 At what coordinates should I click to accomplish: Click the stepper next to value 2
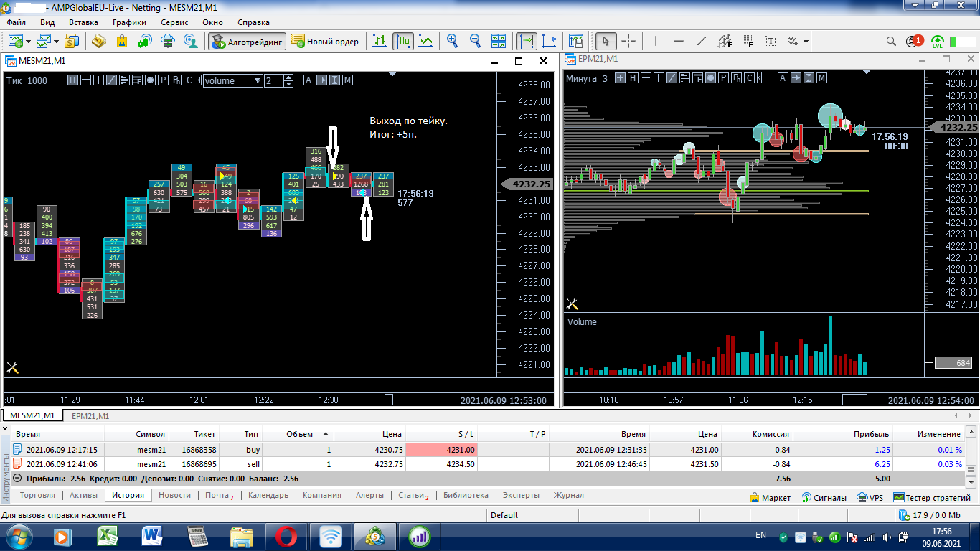289,80
